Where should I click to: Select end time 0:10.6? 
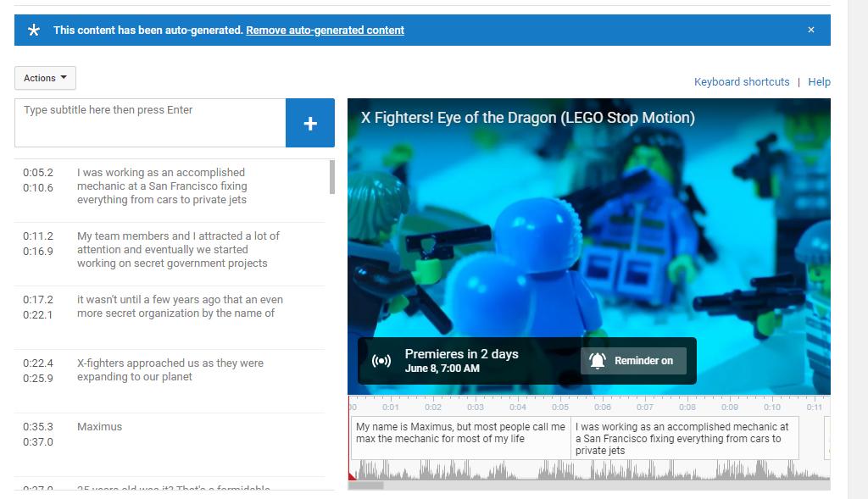[x=38, y=187]
